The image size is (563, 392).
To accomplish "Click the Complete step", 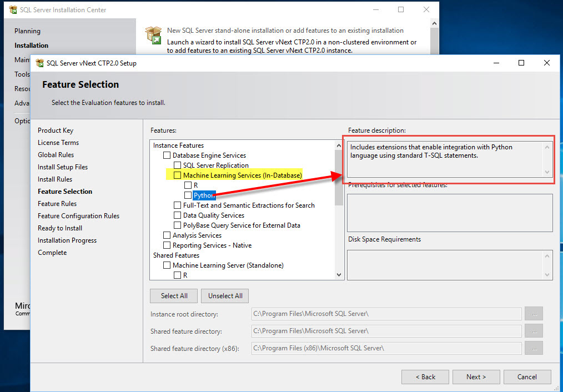I will (x=52, y=253).
